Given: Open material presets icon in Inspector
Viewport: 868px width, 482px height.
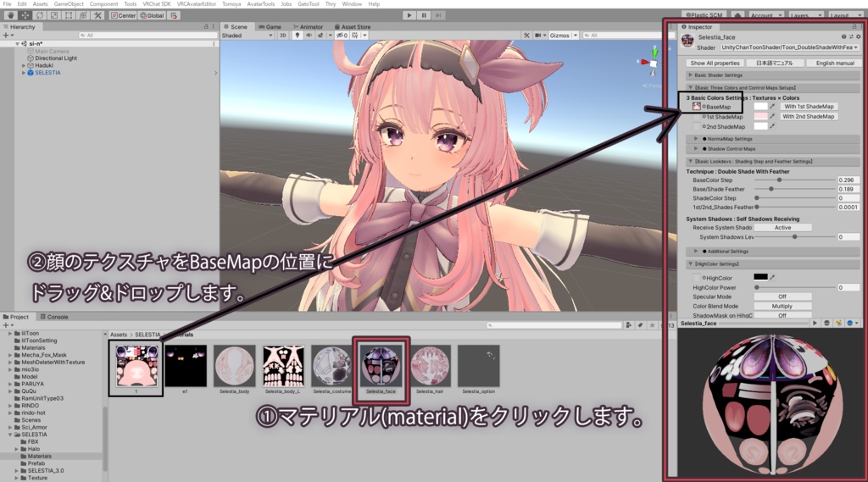Looking at the screenshot, I should coord(851,37).
